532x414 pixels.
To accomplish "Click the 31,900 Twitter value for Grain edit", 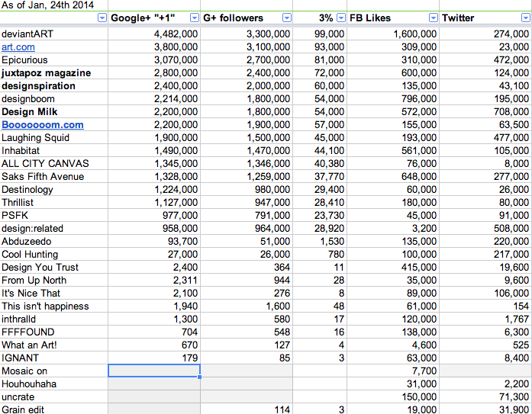I will (514, 409).
